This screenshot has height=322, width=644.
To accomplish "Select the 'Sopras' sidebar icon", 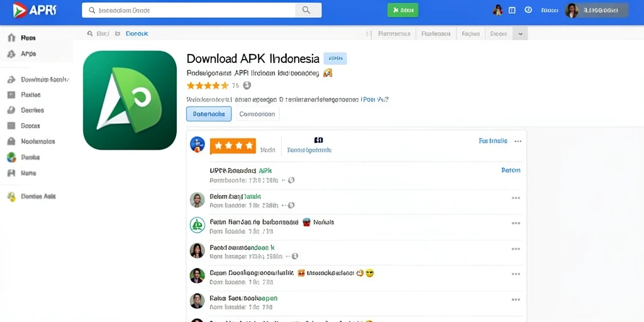I will 11,126.
